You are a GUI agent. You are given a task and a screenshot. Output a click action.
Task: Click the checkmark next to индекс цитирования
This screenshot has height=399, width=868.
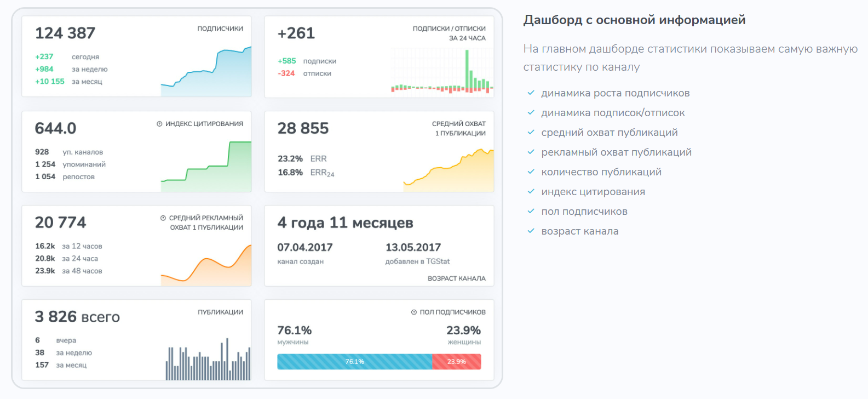pos(531,192)
